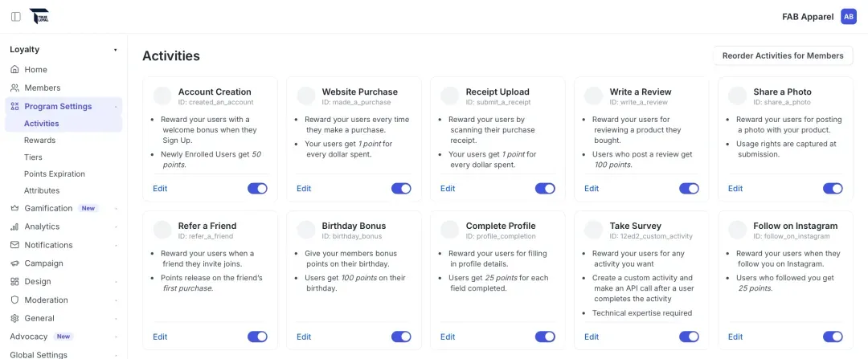Open the Attributes submenu item
The width and height of the screenshot is (868, 359).
click(42, 190)
